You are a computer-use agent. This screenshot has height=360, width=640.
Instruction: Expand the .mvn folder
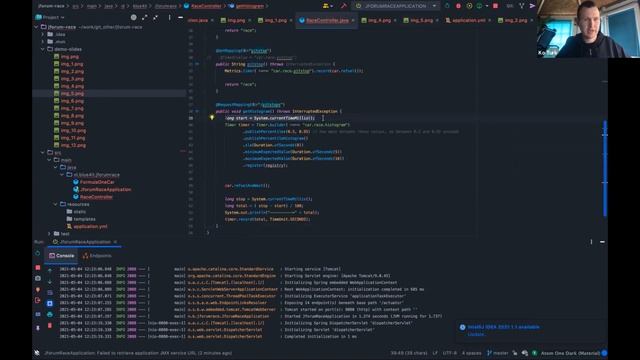pos(43,42)
